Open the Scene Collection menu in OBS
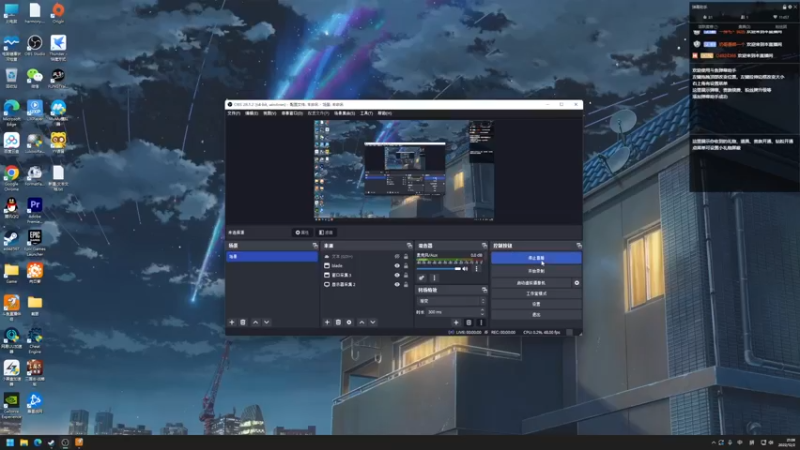The height and width of the screenshot is (450, 800). (x=344, y=113)
